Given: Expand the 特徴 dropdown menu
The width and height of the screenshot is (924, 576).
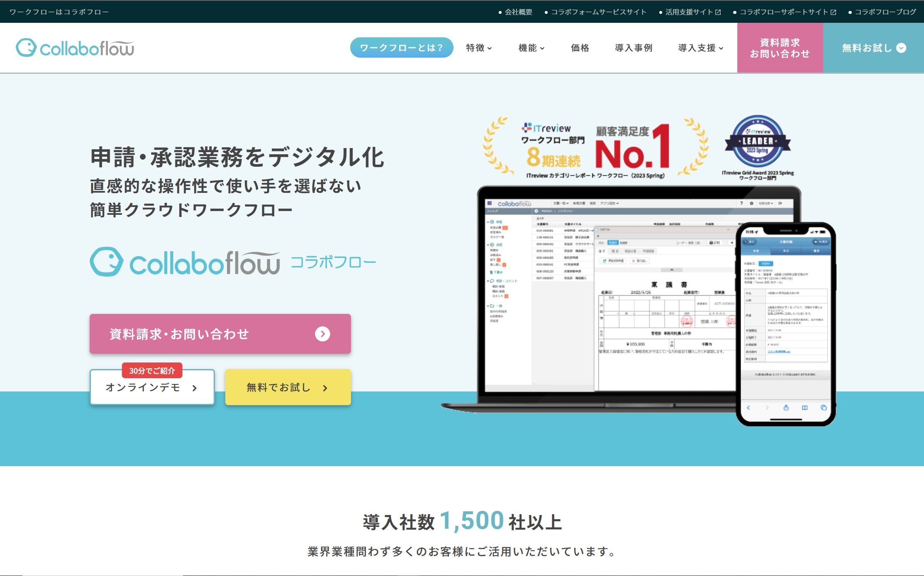Looking at the screenshot, I should click(479, 48).
